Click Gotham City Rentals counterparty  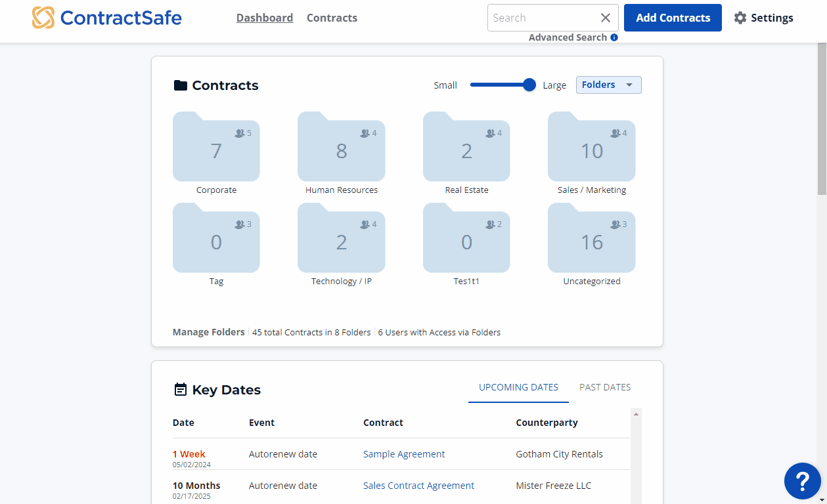coord(560,454)
